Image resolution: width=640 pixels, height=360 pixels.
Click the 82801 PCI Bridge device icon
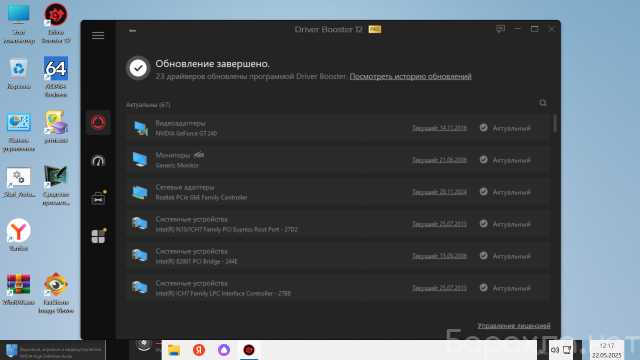pyautogui.click(x=140, y=256)
